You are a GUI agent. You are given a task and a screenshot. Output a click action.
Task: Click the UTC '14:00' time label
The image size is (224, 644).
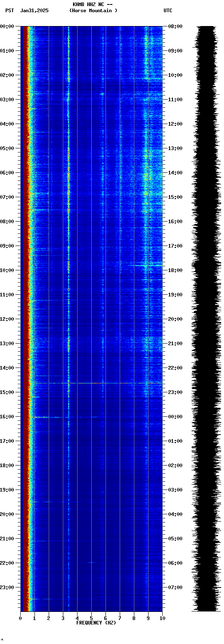coord(175,173)
